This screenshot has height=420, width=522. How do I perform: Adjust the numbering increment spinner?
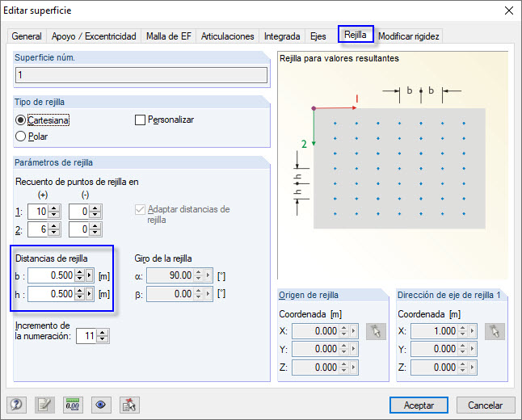[103, 336]
